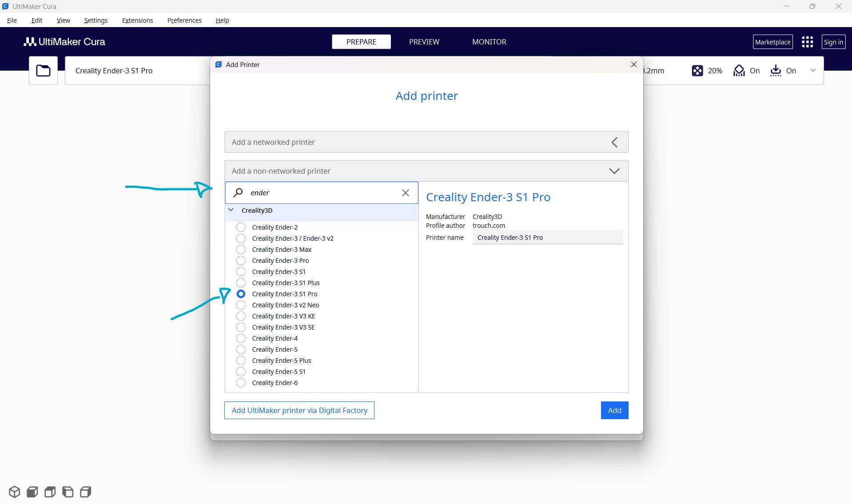Open the Preferences menu

(x=184, y=20)
